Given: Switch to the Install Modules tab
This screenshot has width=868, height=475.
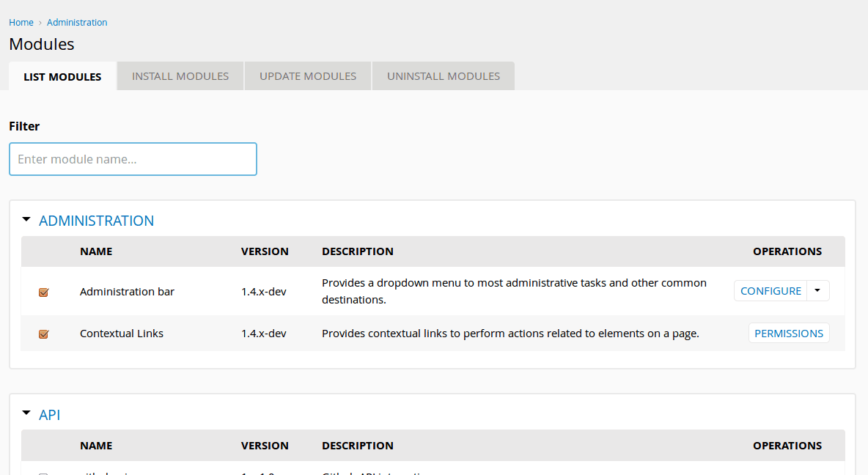Looking at the screenshot, I should [x=180, y=76].
